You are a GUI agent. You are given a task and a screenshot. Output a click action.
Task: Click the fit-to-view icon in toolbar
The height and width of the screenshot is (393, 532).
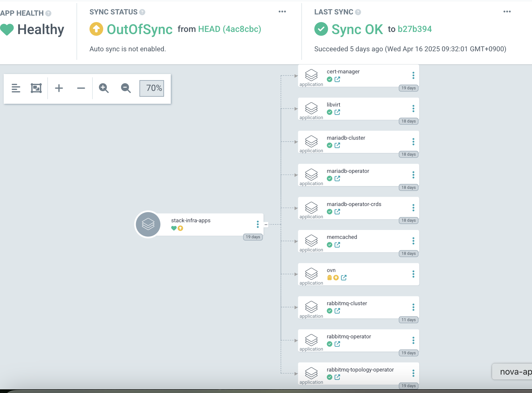click(36, 88)
